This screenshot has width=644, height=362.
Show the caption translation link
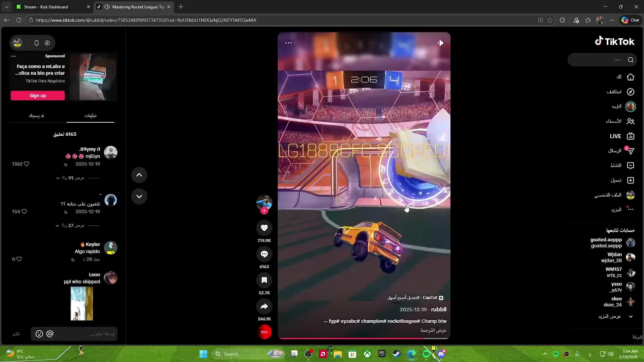tap(434, 330)
